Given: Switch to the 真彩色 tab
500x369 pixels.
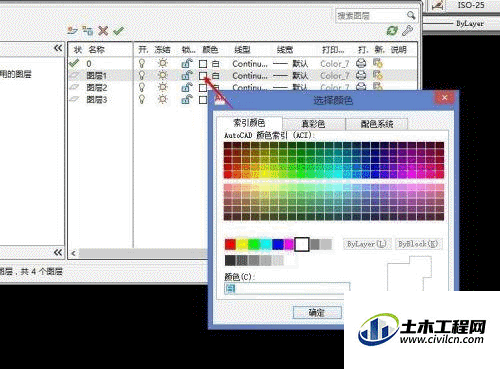Looking at the screenshot, I should [x=313, y=124].
